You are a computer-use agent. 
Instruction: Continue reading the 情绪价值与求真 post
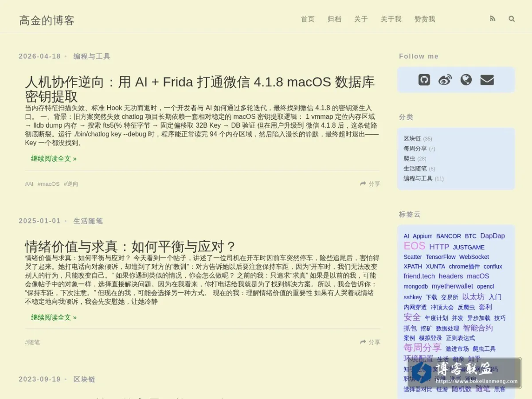(x=54, y=317)
